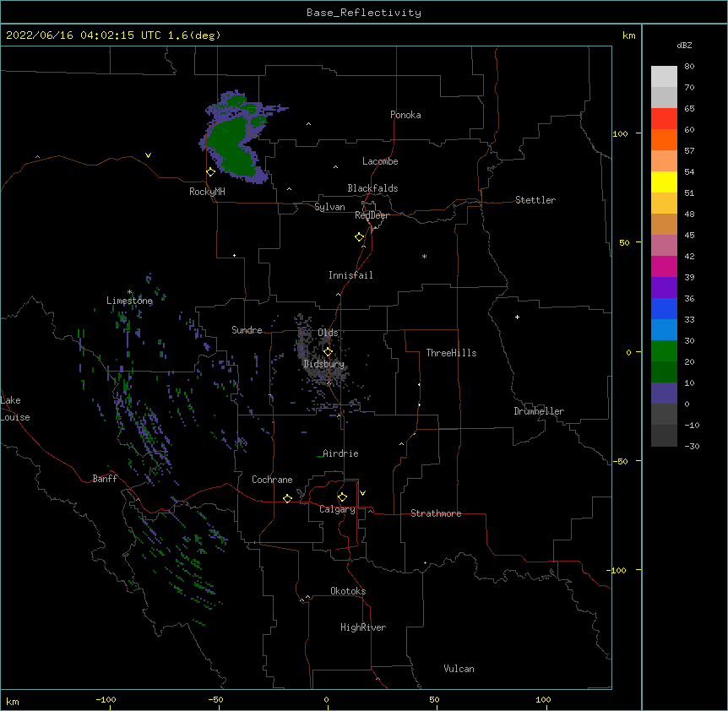Select the magenta 42 dBZ swatch
The width and height of the screenshot is (728, 711).
click(664, 266)
